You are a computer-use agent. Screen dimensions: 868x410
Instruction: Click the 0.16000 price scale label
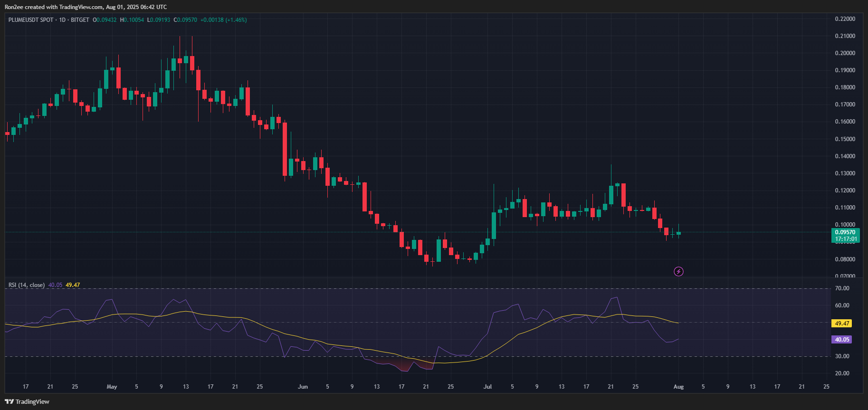[845, 122]
